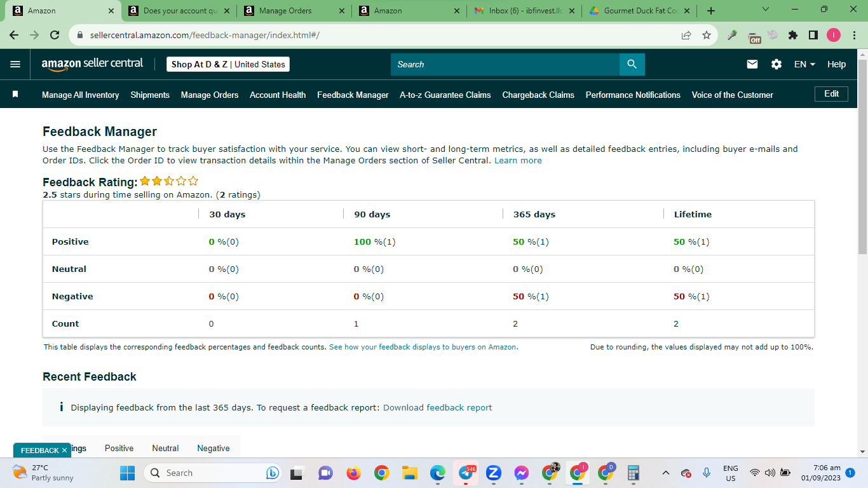Open Zalo from the taskbar

click(494, 473)
